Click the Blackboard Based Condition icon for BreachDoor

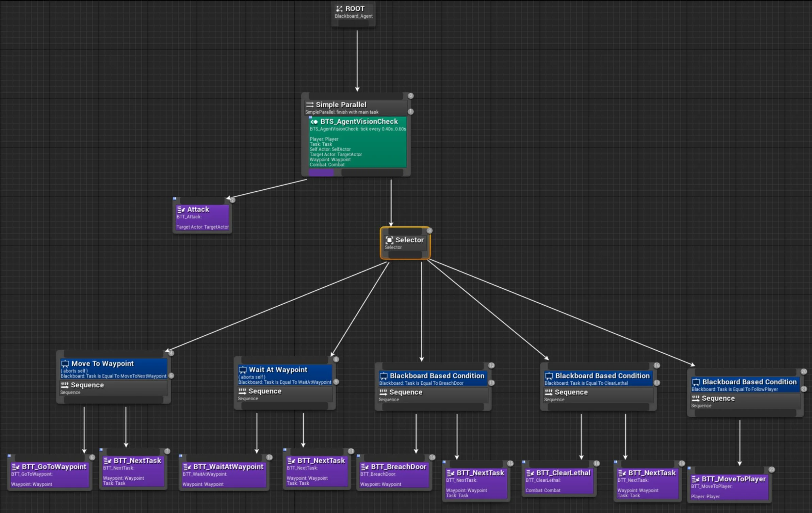[x=384, y=376]
